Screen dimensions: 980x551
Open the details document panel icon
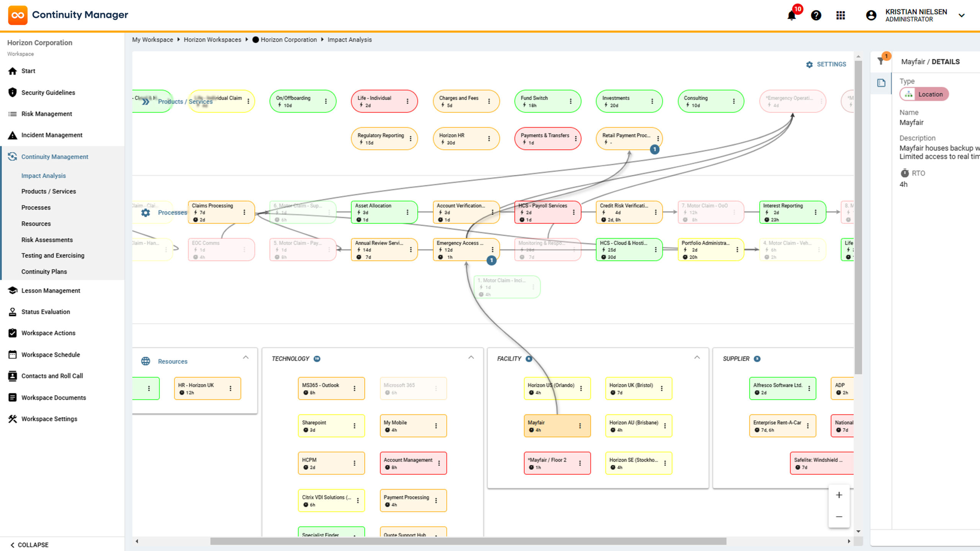pos(881,83)
